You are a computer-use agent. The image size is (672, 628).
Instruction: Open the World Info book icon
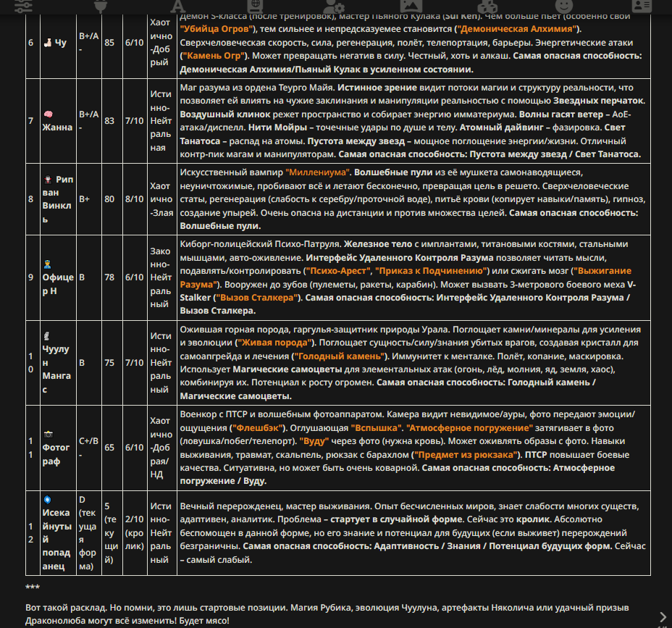(255, 6)
